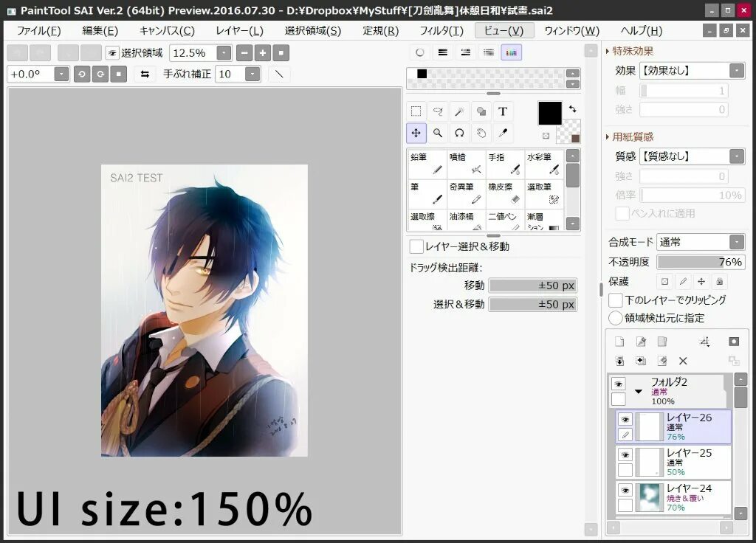
Task: Collapse the 特殊効果 section
Action: tap(608, 51)
